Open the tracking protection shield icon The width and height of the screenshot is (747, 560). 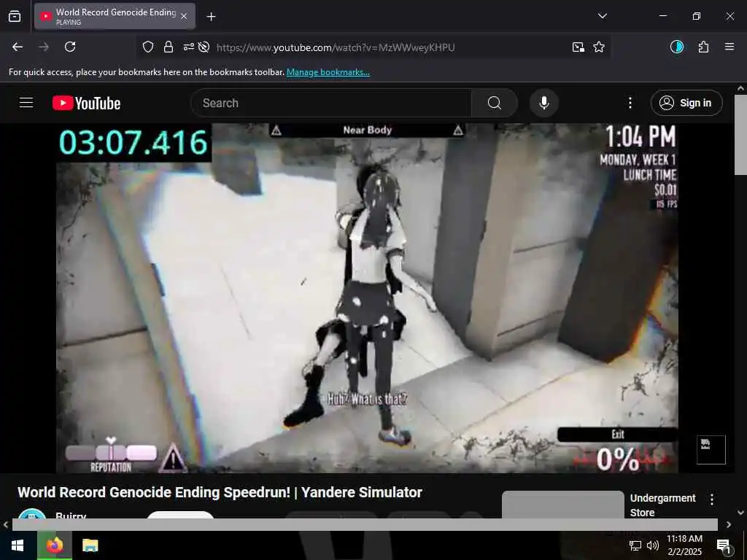pyautogui.click(x=148, y=47)
